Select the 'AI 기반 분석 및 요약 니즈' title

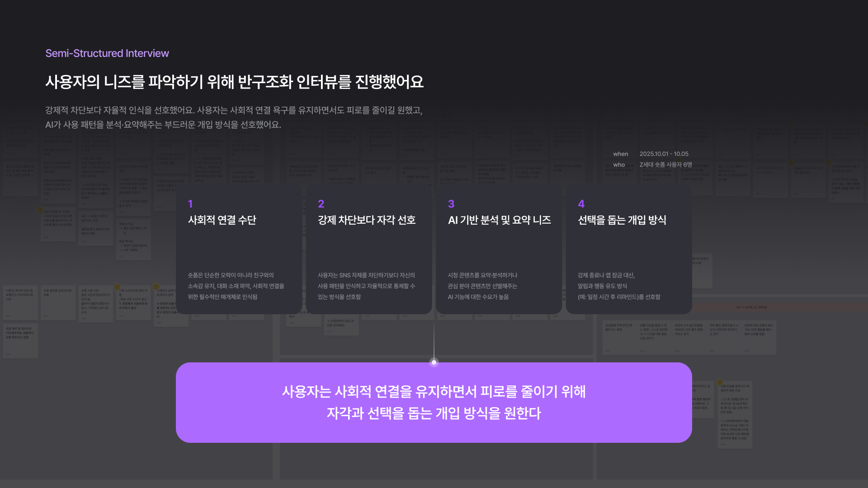click(x=499, y=220)
